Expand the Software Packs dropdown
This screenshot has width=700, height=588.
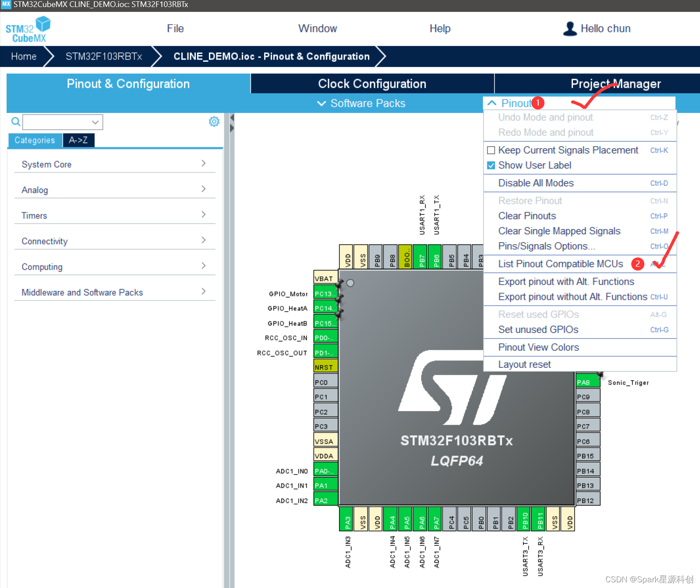(361, 103)
